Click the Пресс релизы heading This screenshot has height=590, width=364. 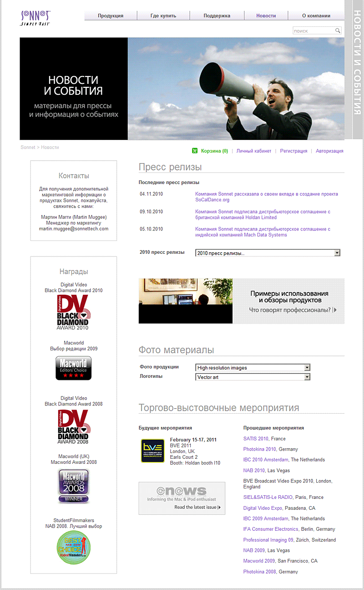pos(170,167)
